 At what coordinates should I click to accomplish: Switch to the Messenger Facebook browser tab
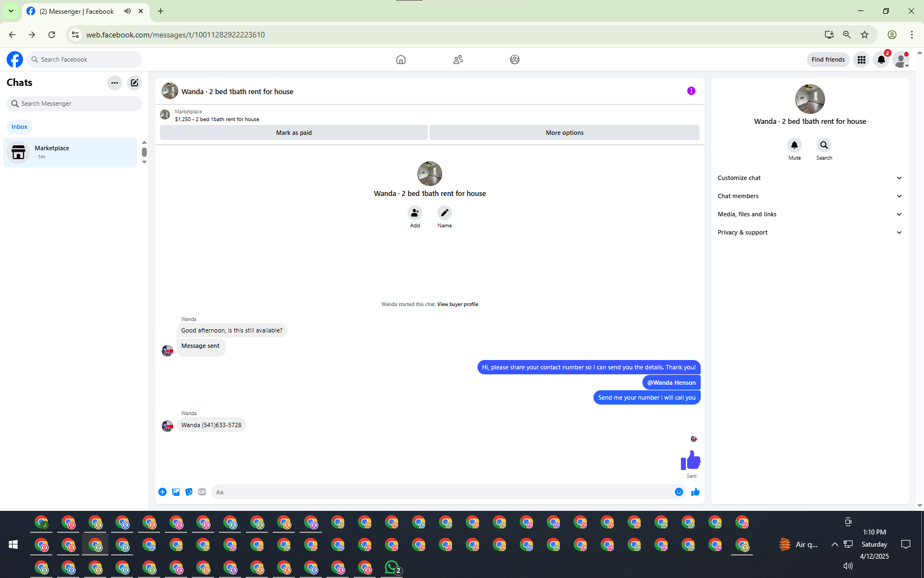[77, 11]
